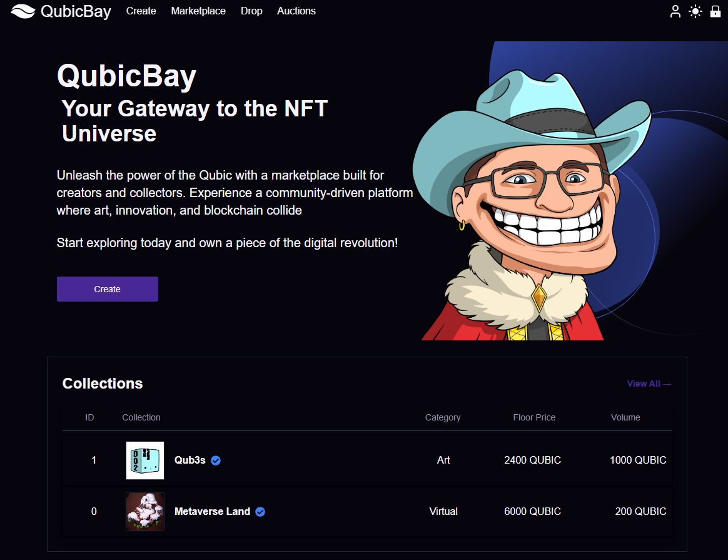Click the QubicBay wordmark in the header
This screenshot has width=728, height=560.
coord(75,11)
